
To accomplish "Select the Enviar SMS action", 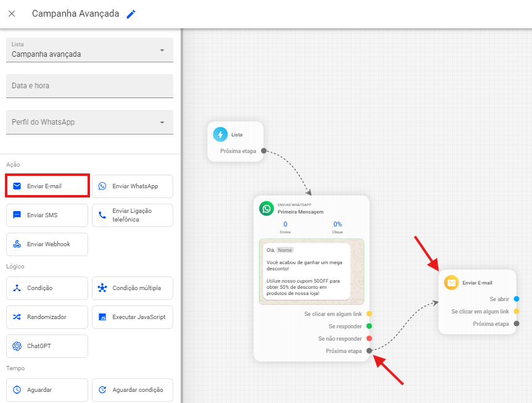I will (x=47, y=215).
